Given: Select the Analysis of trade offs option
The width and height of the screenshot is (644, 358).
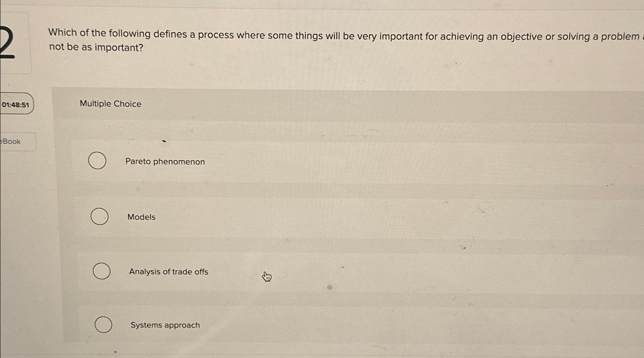Looking at the screenshot, I should (x=101, y=271).
